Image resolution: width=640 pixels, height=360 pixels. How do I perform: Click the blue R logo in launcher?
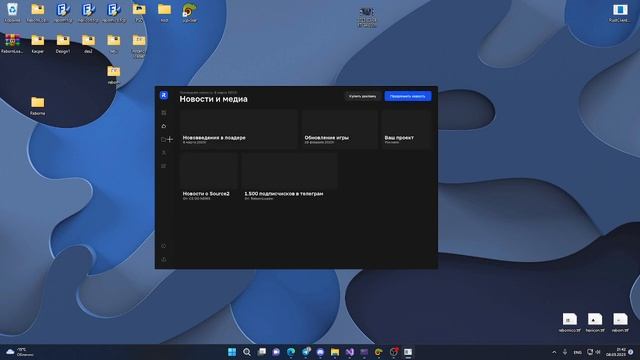pos(164,95)
